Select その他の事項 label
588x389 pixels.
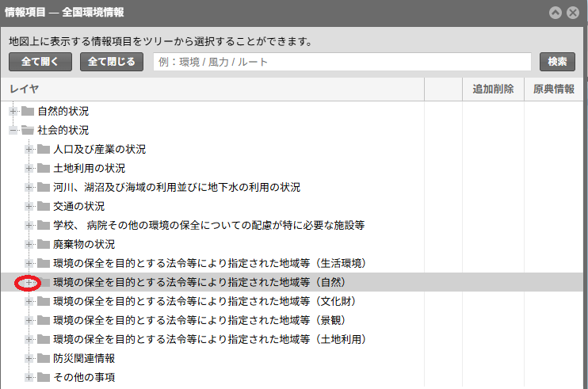[x=84, y=377]
